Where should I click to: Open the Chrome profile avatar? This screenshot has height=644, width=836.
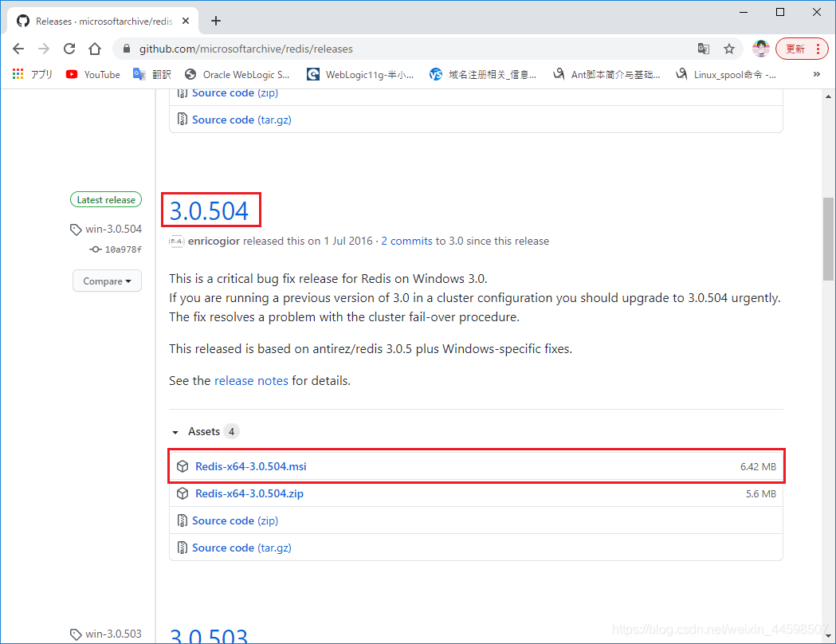coord(761,49)
